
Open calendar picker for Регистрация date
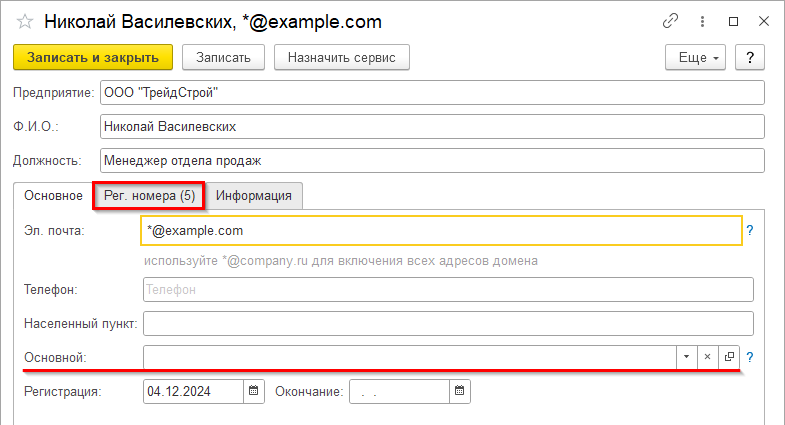click(x=253, y=391)
